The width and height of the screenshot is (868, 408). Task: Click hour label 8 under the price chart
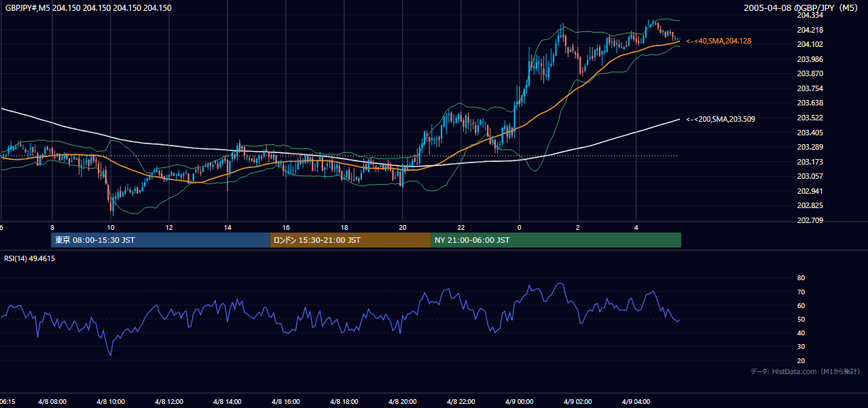pos(52,227)
